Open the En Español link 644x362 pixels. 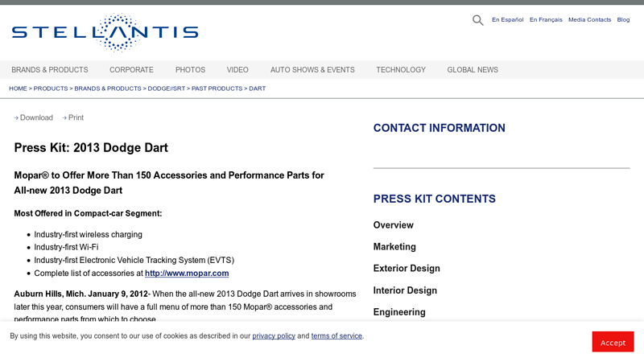coord(508,19)
